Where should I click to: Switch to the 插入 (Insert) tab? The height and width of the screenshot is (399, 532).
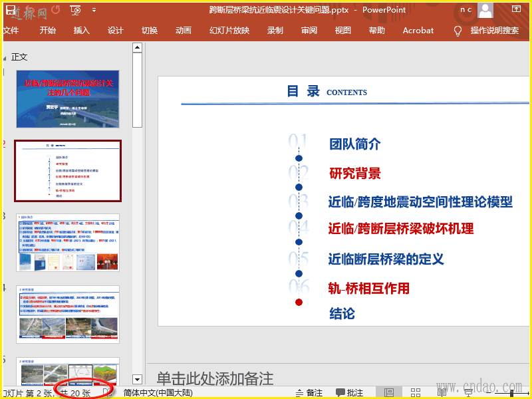coord(81,31)
